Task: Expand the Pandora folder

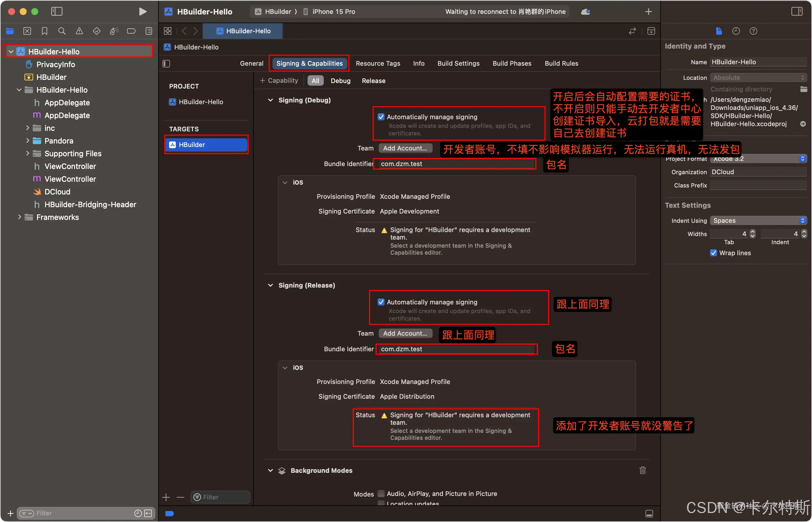Action: 28,141
